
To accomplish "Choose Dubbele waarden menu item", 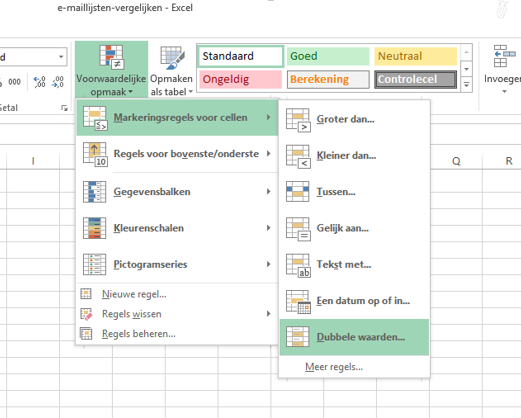I will pos(354,337).
